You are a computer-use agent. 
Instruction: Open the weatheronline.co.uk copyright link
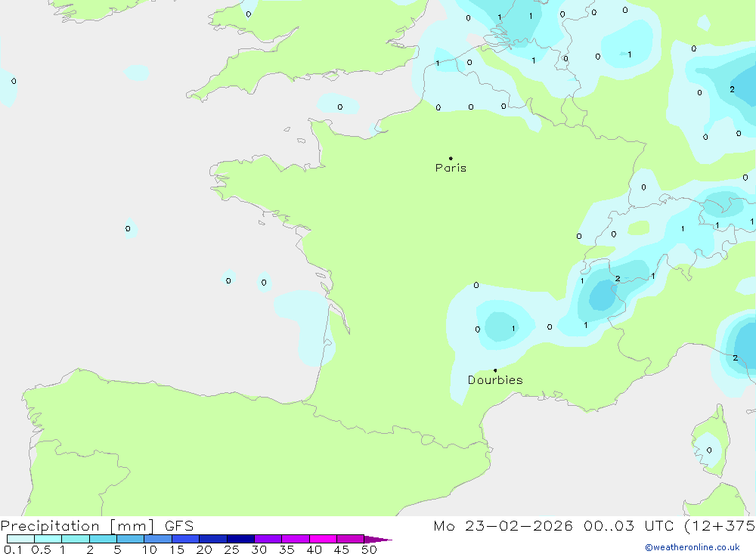pos(692,547)
